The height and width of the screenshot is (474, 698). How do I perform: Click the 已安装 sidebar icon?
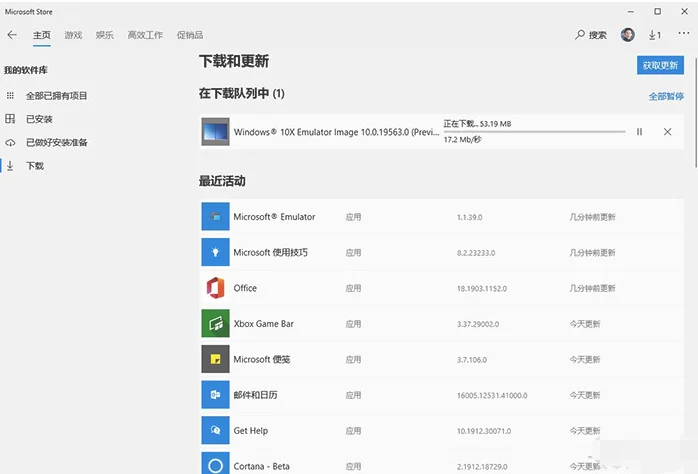coord(10,119)
